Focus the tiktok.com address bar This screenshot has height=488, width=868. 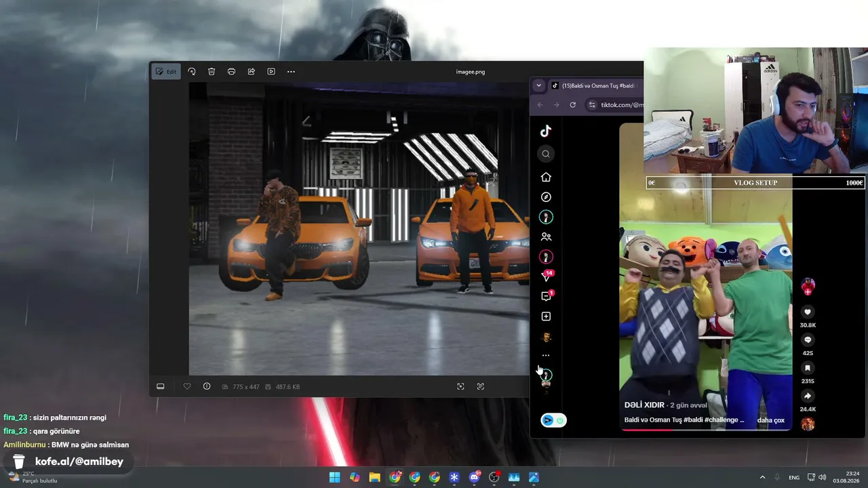point(621,105)
